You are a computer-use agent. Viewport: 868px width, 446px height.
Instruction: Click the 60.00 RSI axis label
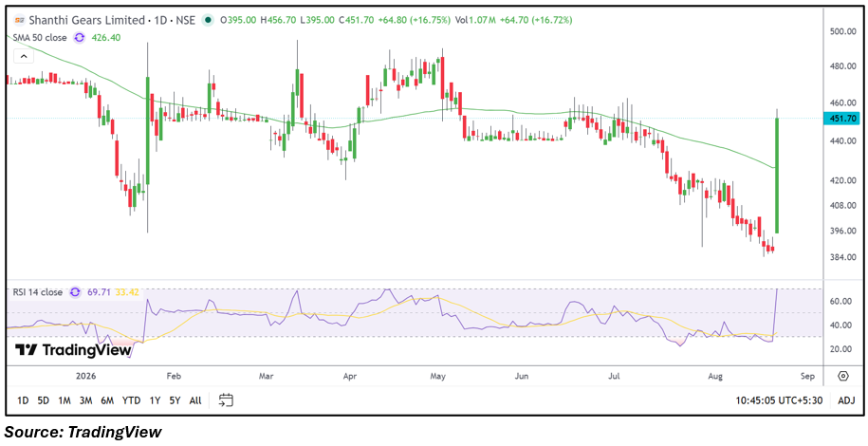(840, 302)
